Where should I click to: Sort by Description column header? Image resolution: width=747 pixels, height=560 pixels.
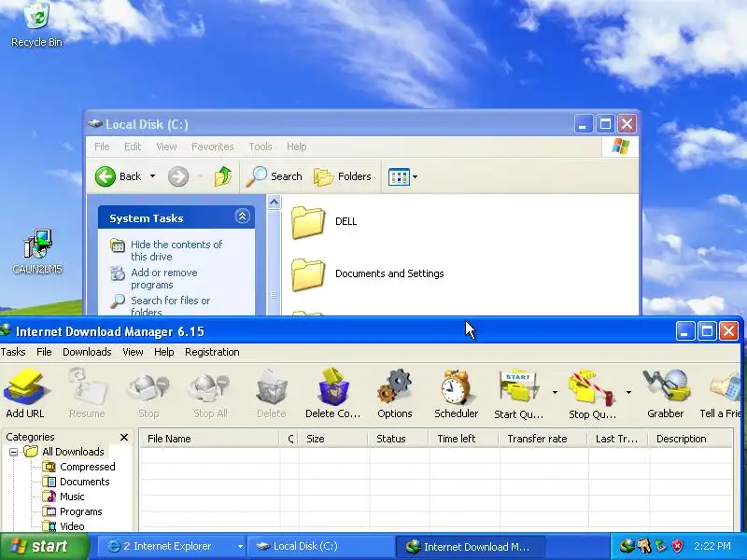pyautogui.click(x=690, y=439)
